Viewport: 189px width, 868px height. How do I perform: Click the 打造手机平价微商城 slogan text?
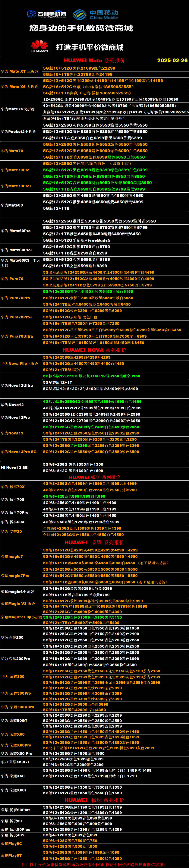pyautogui.click(x=90, y=48)
